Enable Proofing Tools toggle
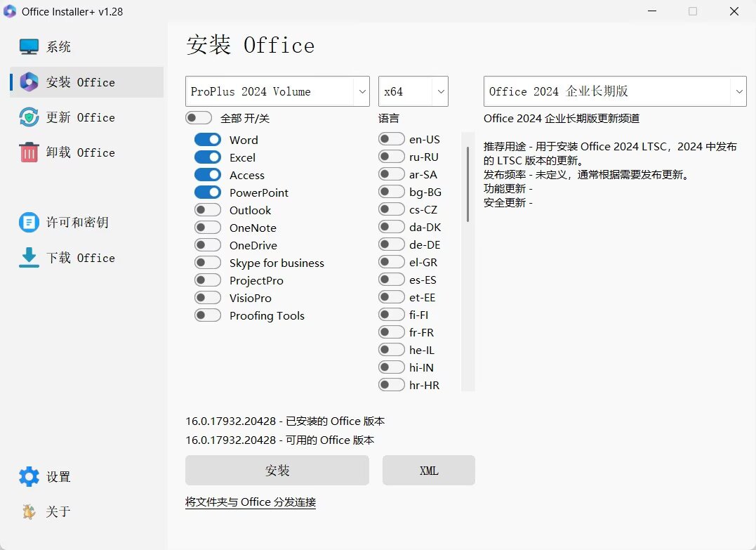 pyautogui.click(x=208, y=315)
